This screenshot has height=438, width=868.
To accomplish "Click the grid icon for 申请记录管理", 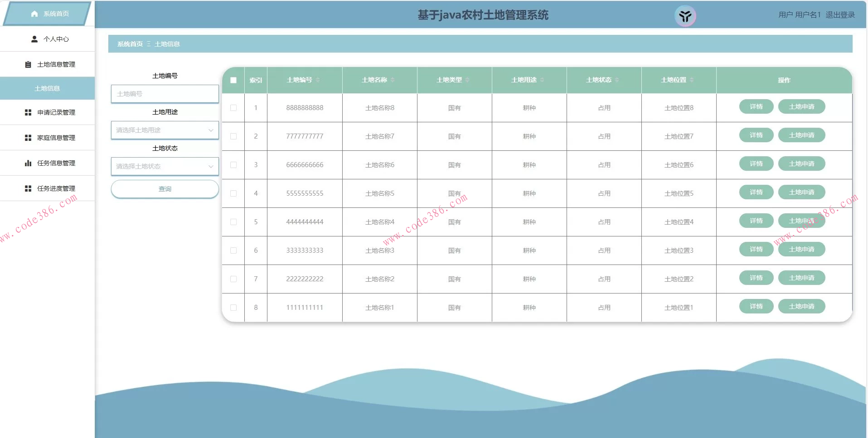I will pyautogui.click(x=28, y=112).
